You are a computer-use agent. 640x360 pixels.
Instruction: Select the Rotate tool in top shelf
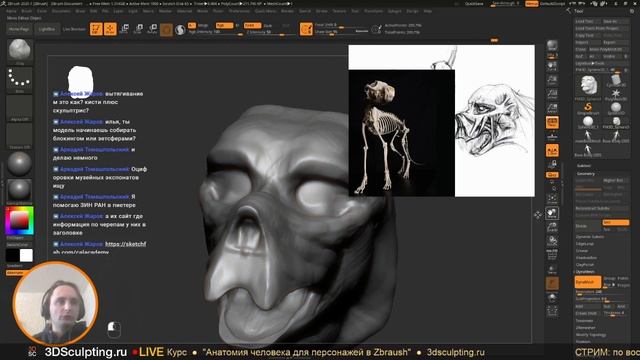(x=152, y=29)
